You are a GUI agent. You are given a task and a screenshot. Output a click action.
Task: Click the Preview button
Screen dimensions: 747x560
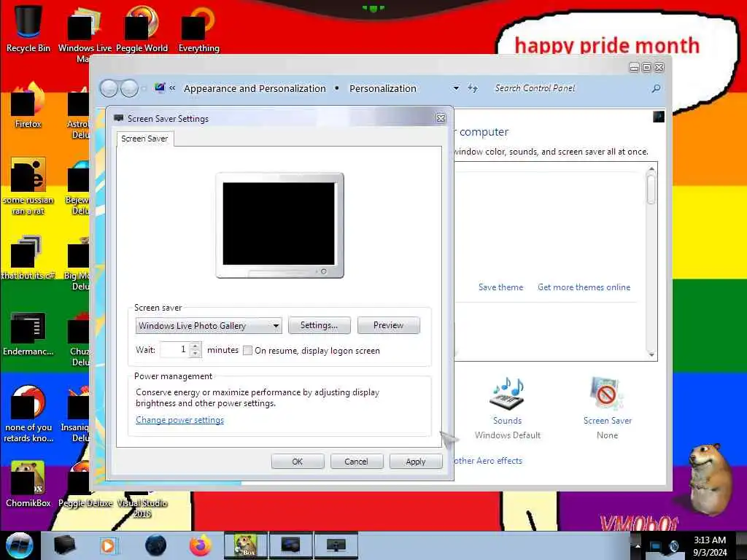tap(388, 325)
